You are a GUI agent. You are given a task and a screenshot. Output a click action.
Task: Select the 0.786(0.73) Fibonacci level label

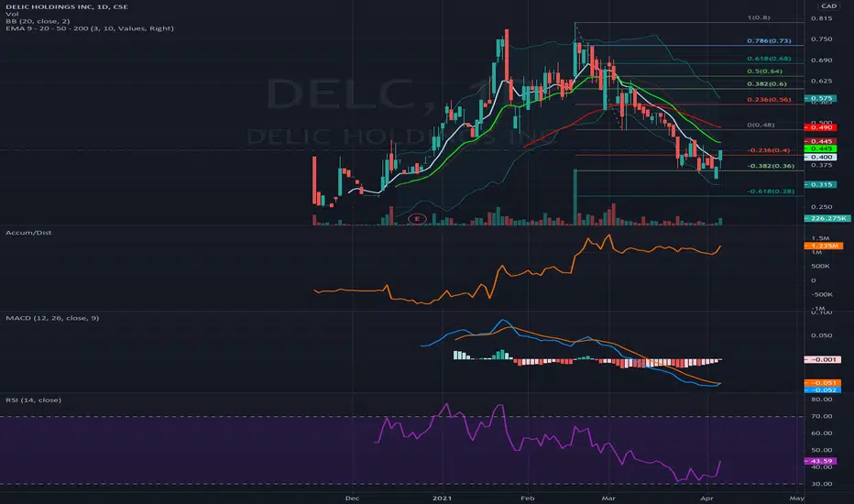click(x=769, y=41)
